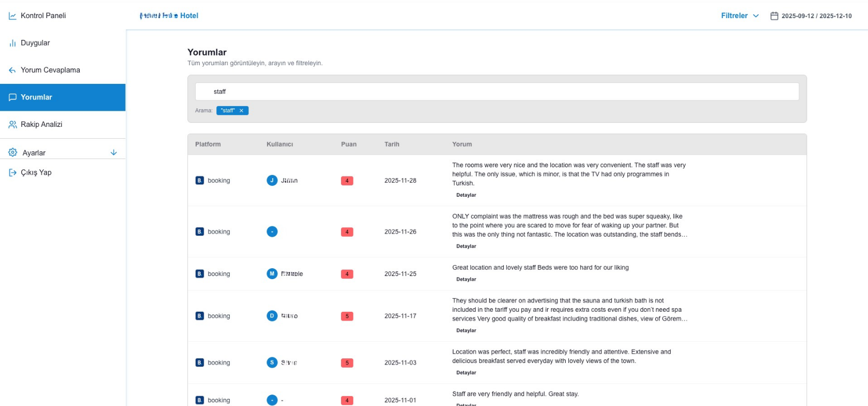
Task: Click the Çıkış Yap logout icon
Action: coord(12,172)
